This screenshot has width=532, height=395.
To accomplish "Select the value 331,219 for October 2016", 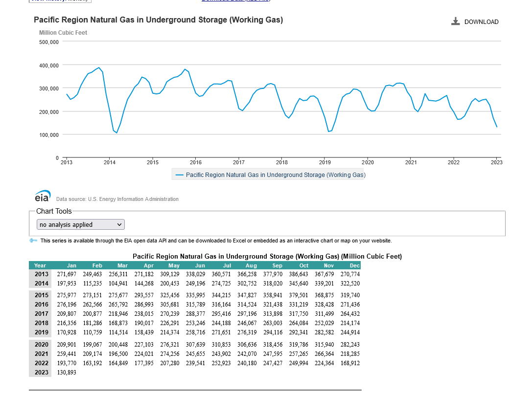I will [299, 305].
